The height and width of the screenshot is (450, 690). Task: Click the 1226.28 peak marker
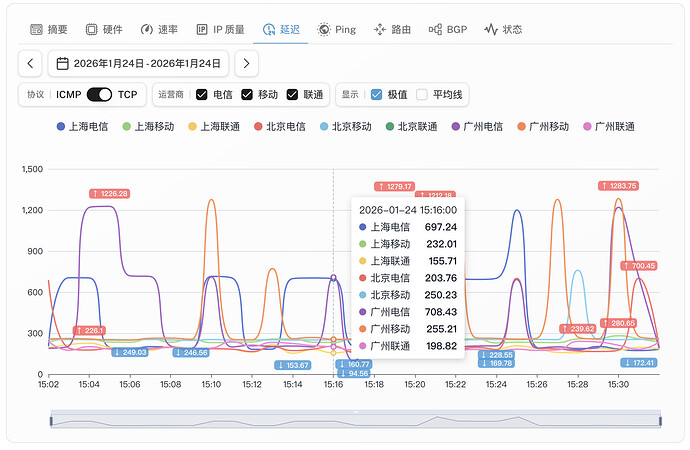(x=110, y=194)
